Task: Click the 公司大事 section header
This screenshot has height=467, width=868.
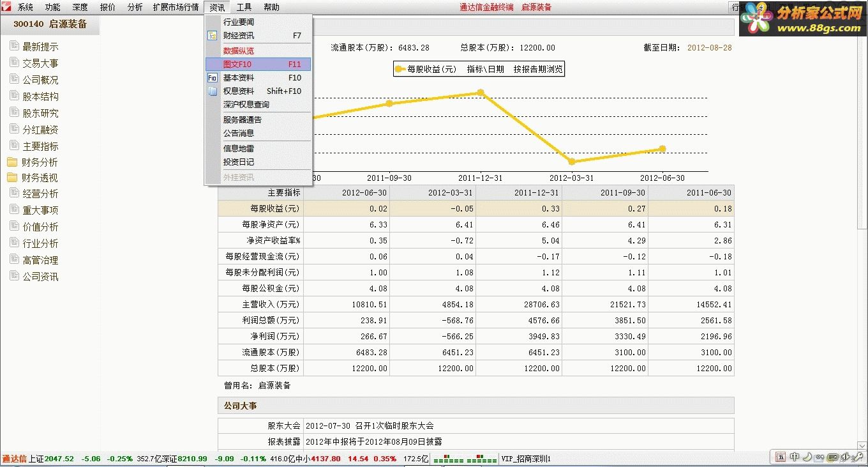Action: coord(476,406)
